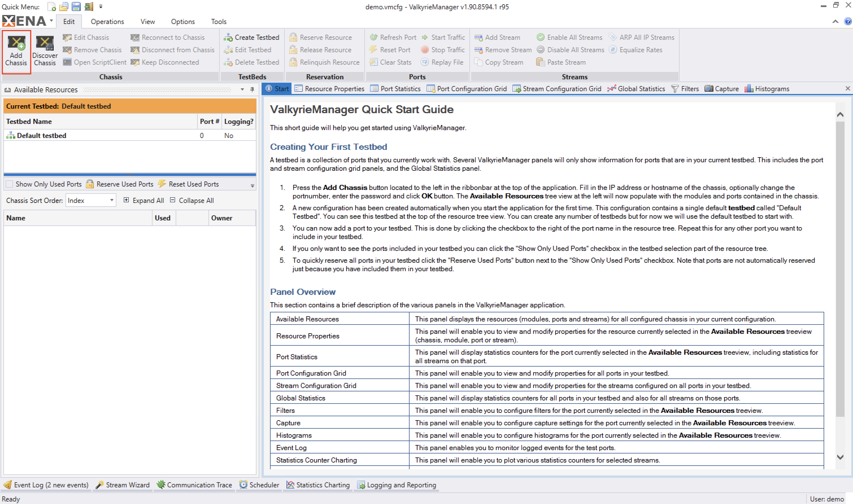The height and width of the screenshot is (504, 853).
Task: Open the Capture tab
Action: pos(721,89)
